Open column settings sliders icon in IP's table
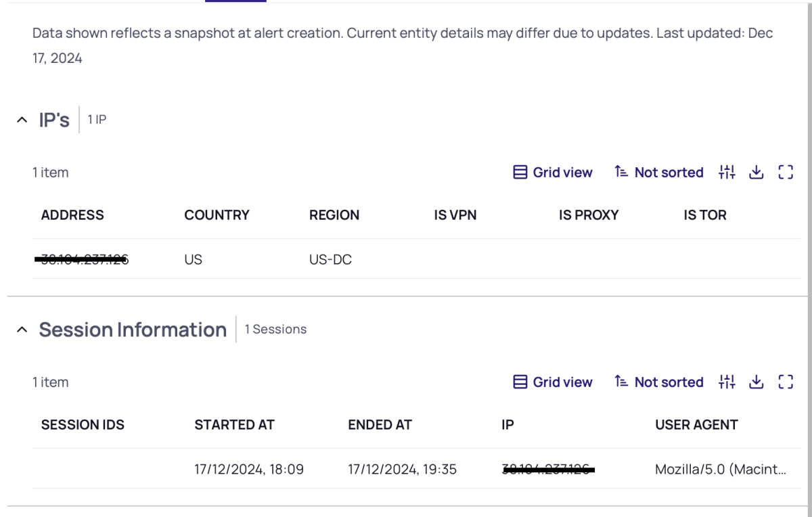The height and width of the screenshot is (517, 812). pos(727,173)
